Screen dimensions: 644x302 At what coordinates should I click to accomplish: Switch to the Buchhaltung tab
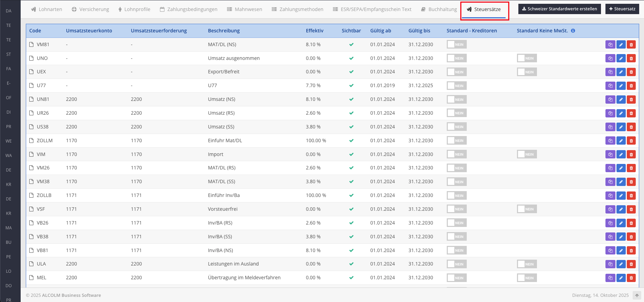[x=439, y=9]
